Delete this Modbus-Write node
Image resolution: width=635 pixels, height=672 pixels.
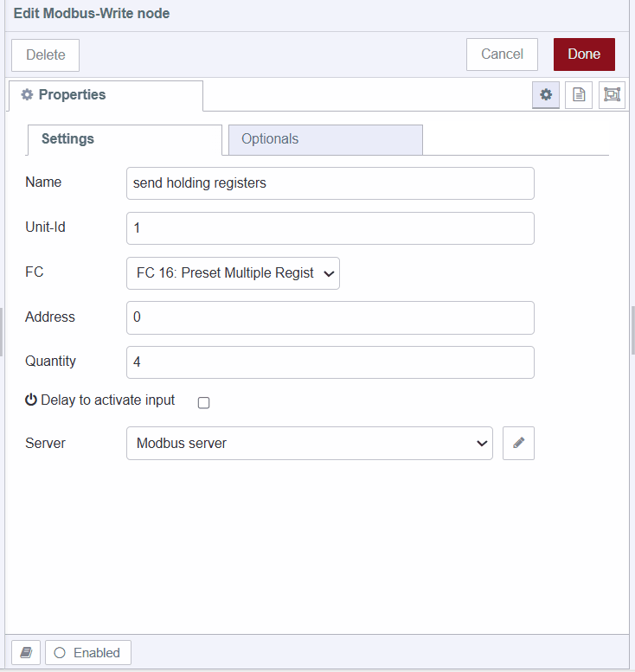click(45, 55)
